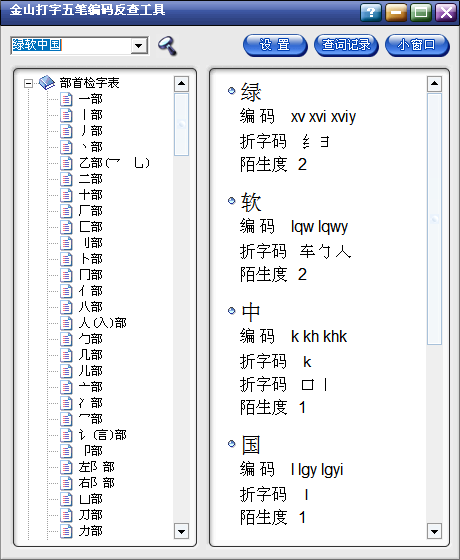Click the radical tree scroll down arrow

click(x=181, y=531)
